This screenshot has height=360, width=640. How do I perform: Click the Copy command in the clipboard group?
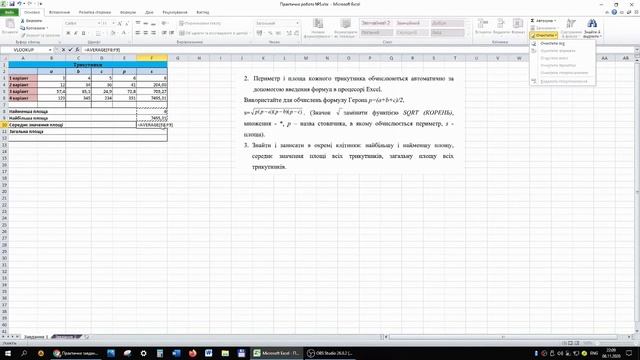33,28
